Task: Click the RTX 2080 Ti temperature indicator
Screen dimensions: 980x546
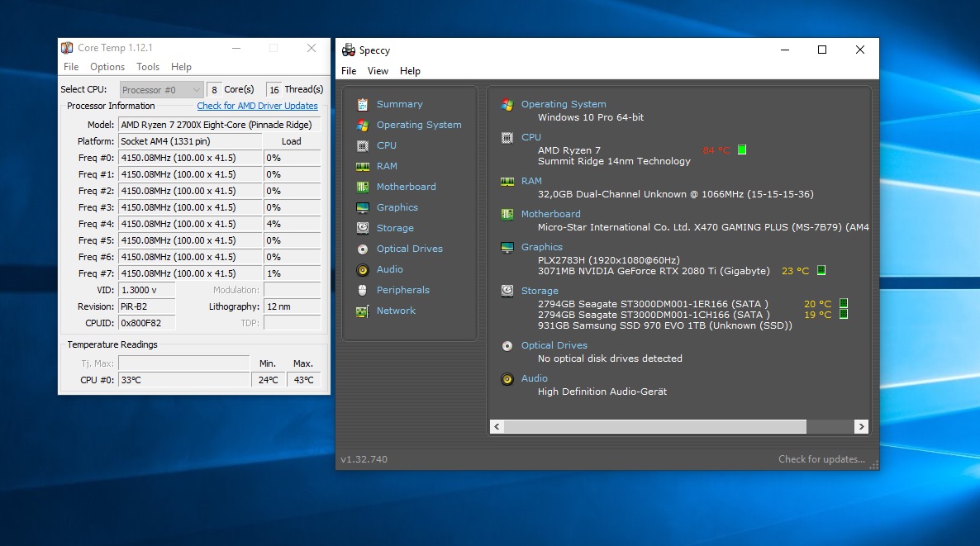Action: tap(821, 270)
